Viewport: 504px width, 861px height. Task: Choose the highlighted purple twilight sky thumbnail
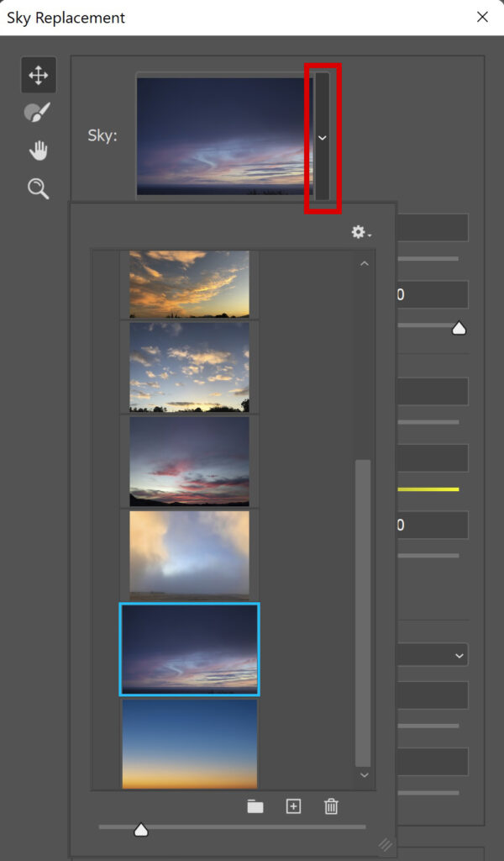(189, 650)
